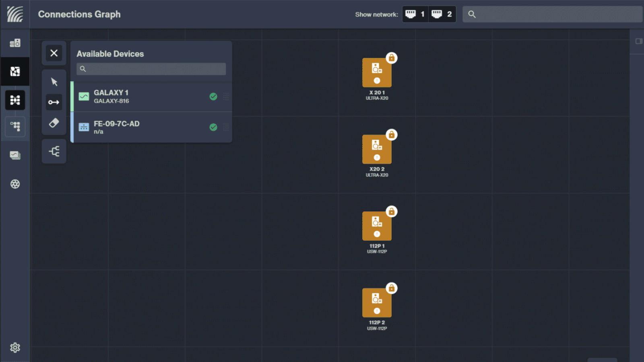Toggle the green check on FE-09-7C-AD
This screenshot has width=644, height=362.
(x=213, y=127)
